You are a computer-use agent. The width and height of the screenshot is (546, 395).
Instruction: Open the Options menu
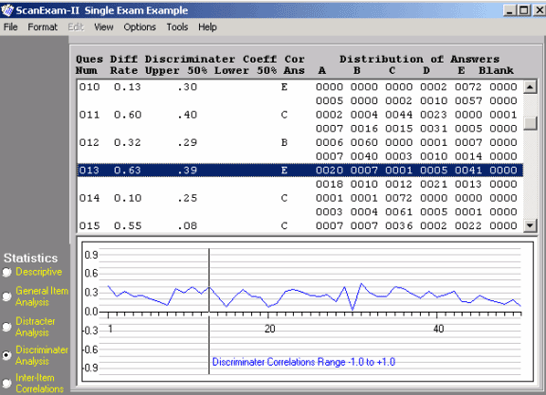coord(140,27)
